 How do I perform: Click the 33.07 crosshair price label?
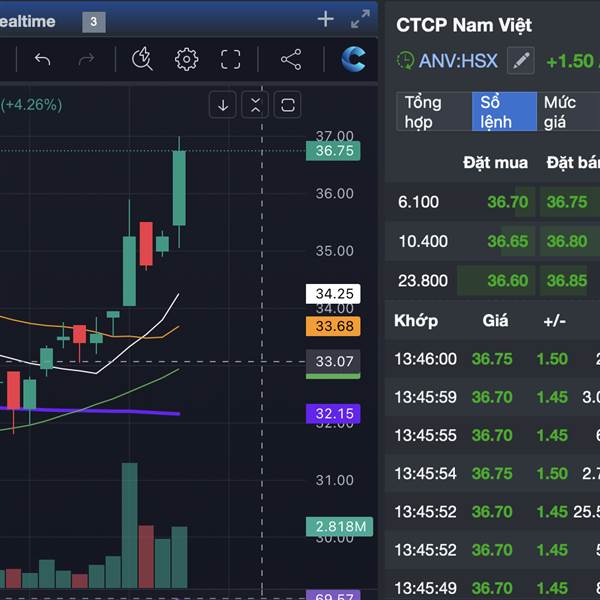click(333, 362)
